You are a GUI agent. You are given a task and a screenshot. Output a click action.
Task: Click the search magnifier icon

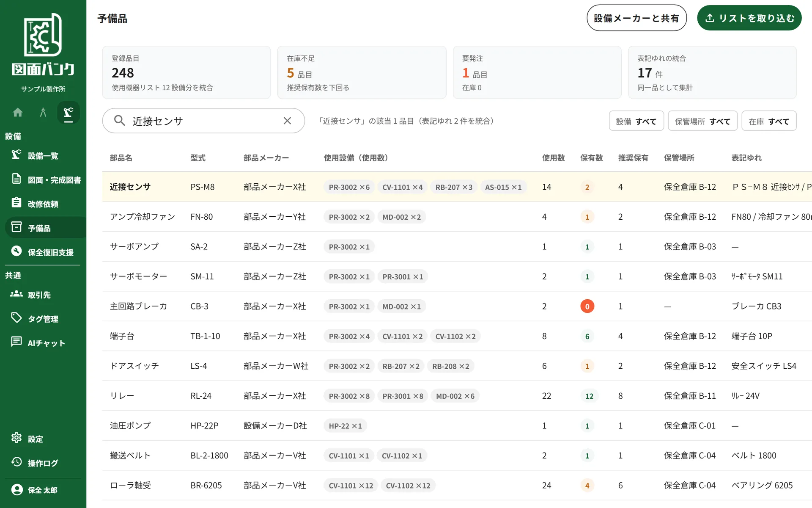(x=120, y=121)
